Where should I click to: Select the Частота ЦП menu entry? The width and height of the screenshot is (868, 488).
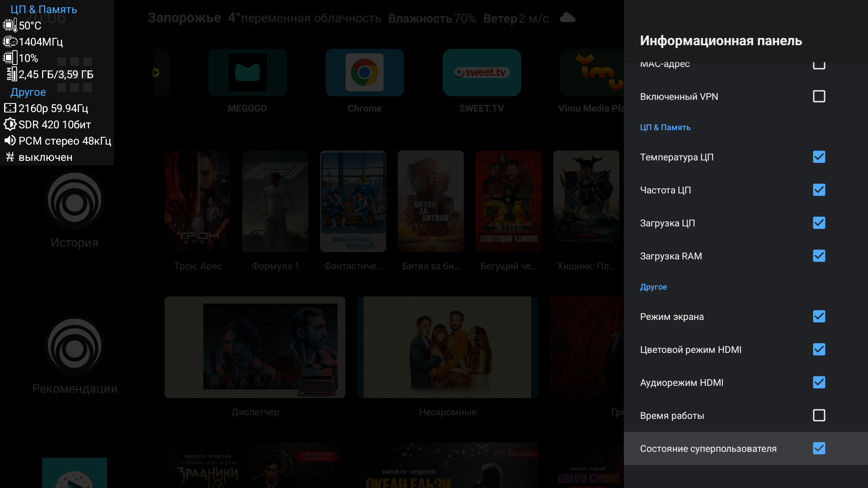pos(665,190)
